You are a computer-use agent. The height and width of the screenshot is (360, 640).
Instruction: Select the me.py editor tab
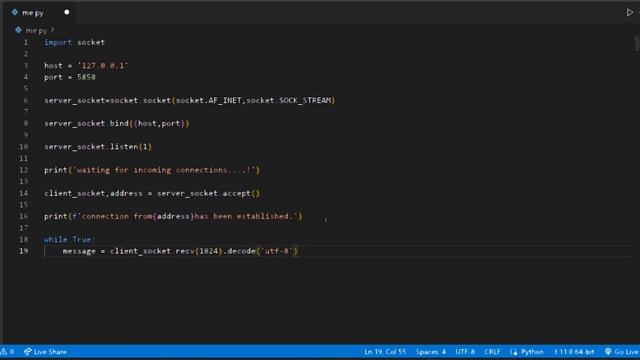tap(38, 13)
